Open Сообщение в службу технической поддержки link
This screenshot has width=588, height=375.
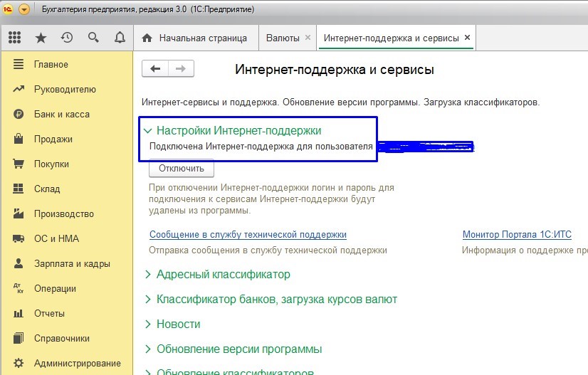click(x=248, y=235)
